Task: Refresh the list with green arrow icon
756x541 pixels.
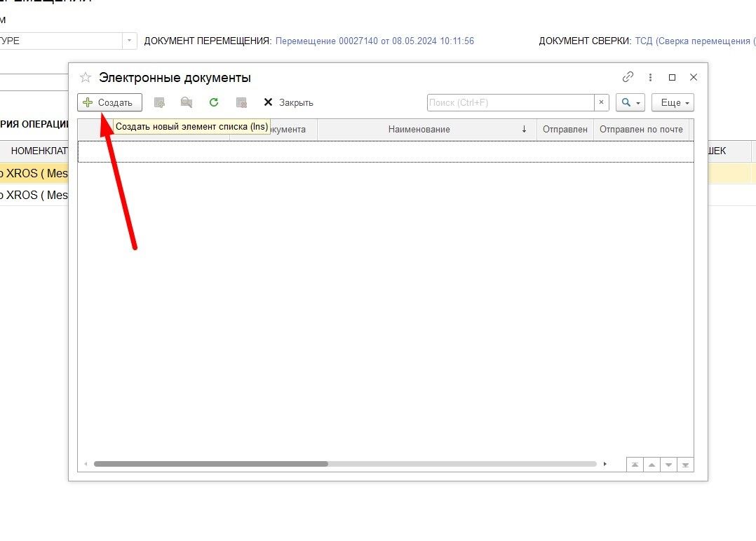Action: point(214,102)
